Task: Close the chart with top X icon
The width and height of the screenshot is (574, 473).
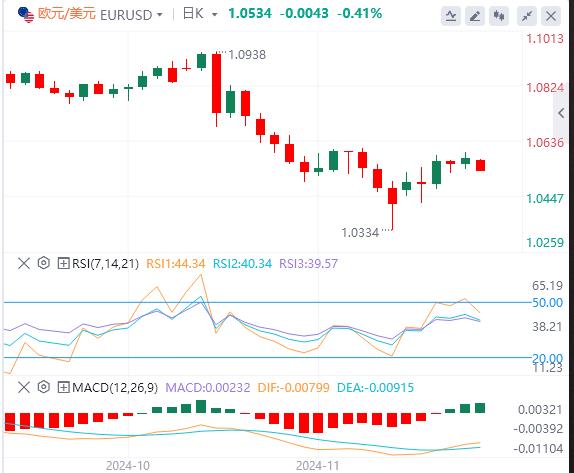Action: click(551, 16)
